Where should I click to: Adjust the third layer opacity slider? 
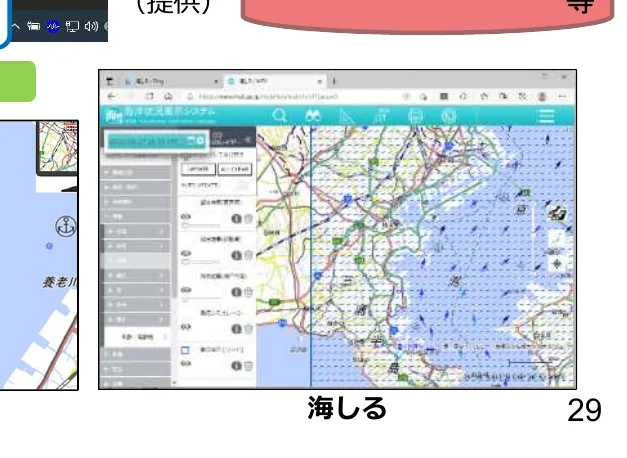[x=201, y=299]
